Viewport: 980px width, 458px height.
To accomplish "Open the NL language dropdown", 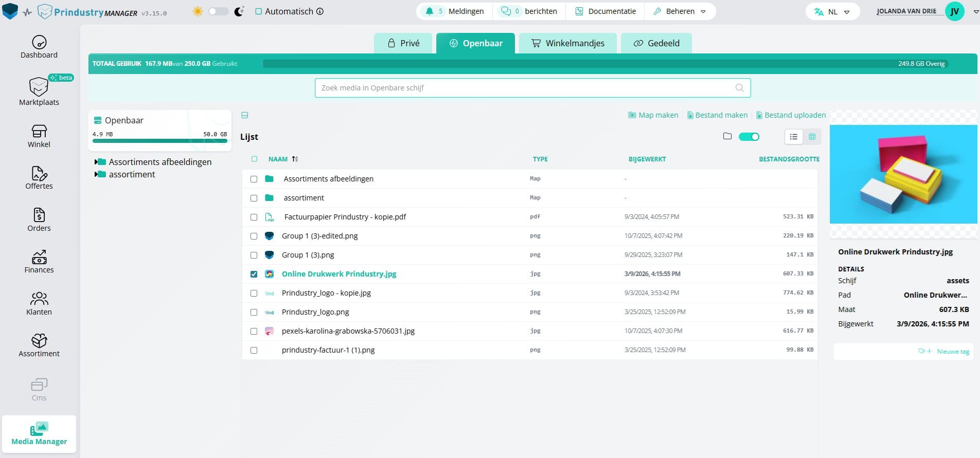I will (832, 12).
